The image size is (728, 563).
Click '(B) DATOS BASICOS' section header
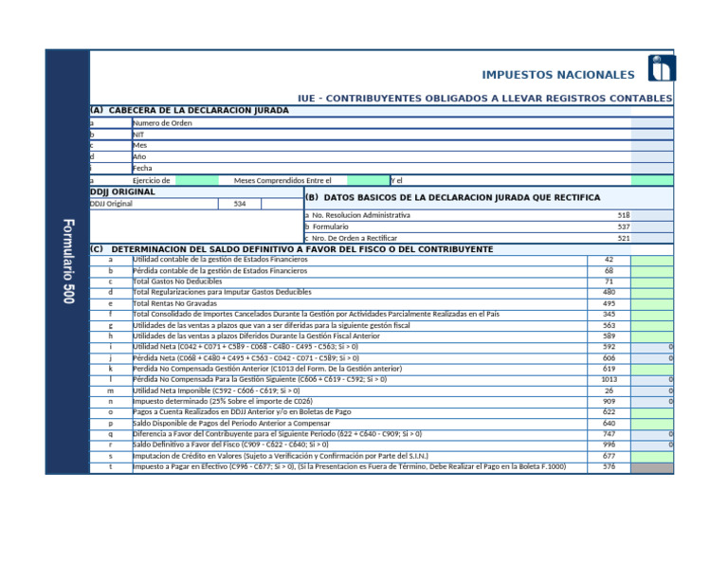[453, 197]
